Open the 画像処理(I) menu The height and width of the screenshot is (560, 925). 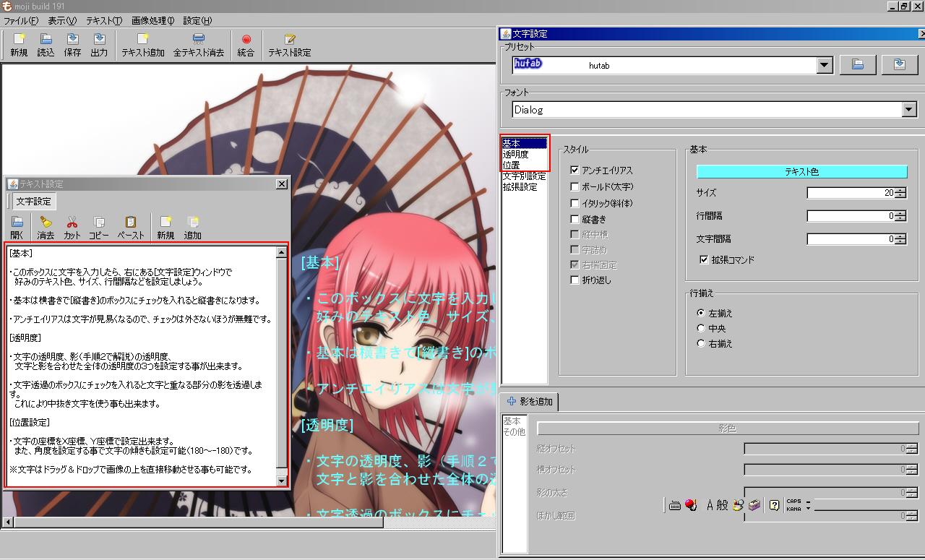tap(152, 21)
